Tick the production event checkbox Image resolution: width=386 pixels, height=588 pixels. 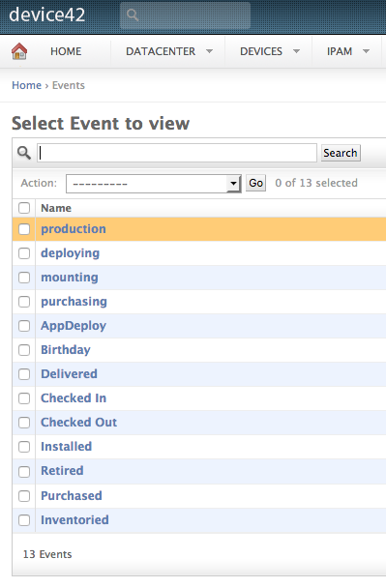click(24, 229)
